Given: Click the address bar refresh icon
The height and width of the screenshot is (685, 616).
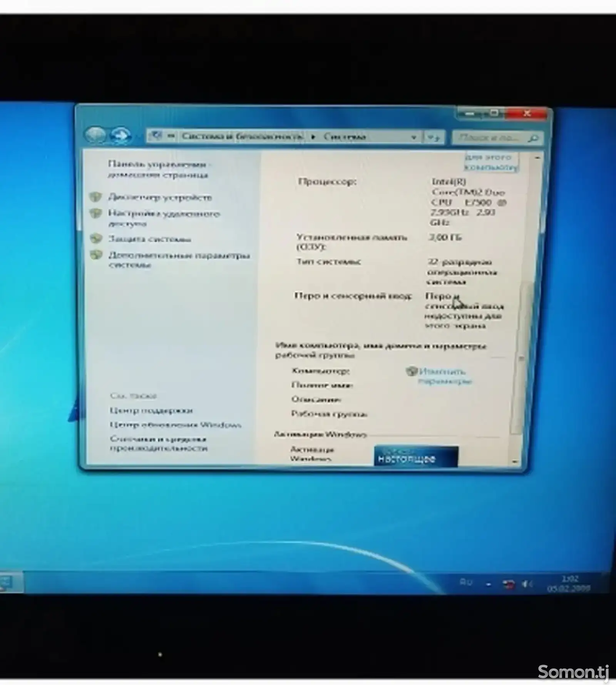Looking at the screenshot, I should pos(434,137).
